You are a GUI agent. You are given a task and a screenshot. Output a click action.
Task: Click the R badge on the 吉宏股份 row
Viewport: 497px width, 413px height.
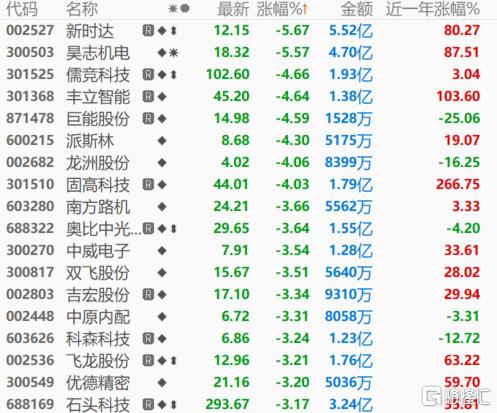(148, 295)
